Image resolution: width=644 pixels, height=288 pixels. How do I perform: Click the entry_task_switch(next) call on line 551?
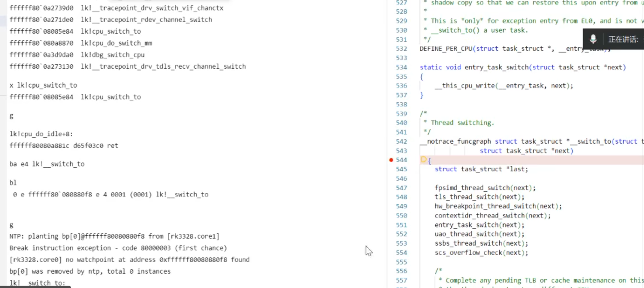pos(479,225)
